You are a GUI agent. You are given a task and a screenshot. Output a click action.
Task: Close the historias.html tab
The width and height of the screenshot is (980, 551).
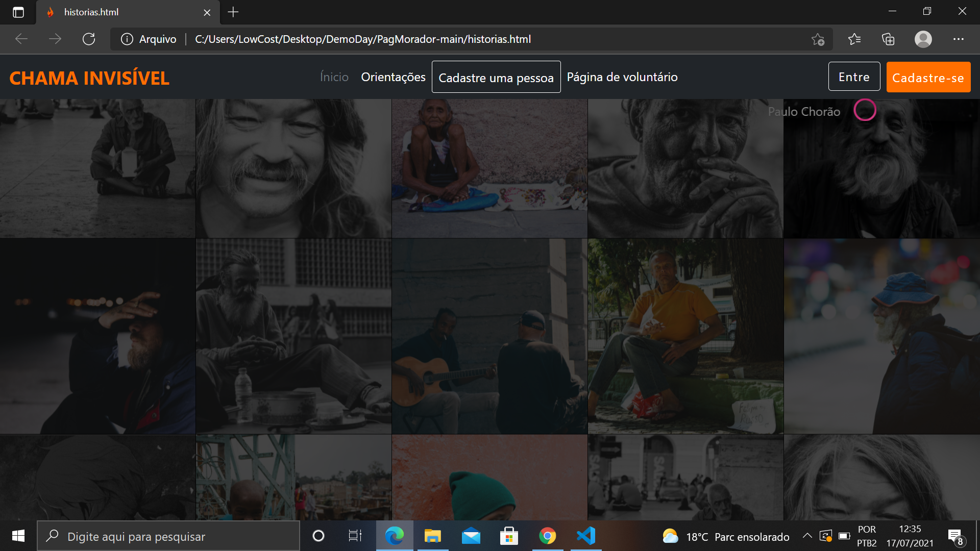(207, 12)
